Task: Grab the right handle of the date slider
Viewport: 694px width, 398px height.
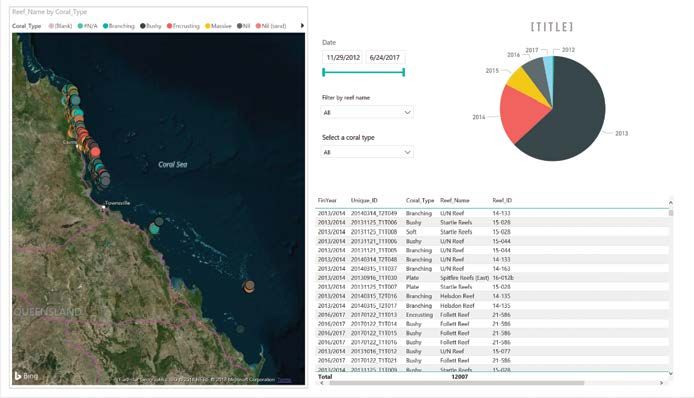Action: (x=404, y=72)
